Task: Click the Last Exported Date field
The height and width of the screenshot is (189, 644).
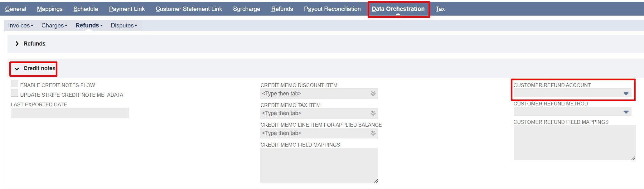Action: tap(70, 113)
